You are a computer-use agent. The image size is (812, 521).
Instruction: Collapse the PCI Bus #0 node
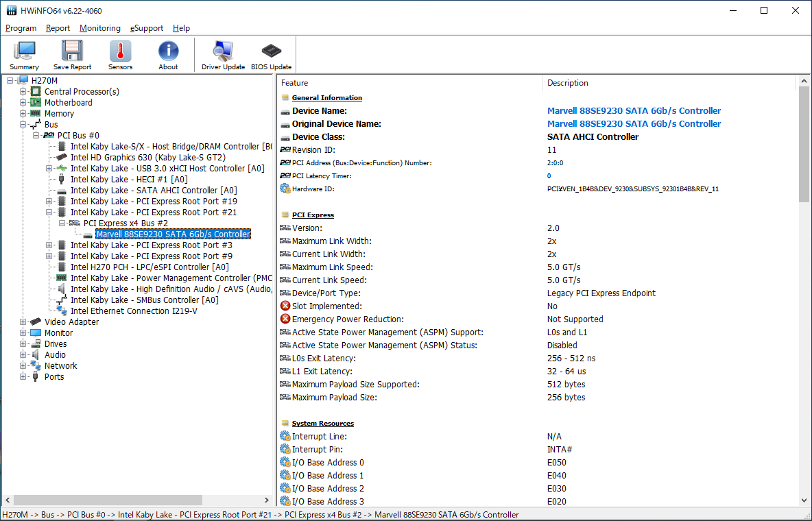36,135
